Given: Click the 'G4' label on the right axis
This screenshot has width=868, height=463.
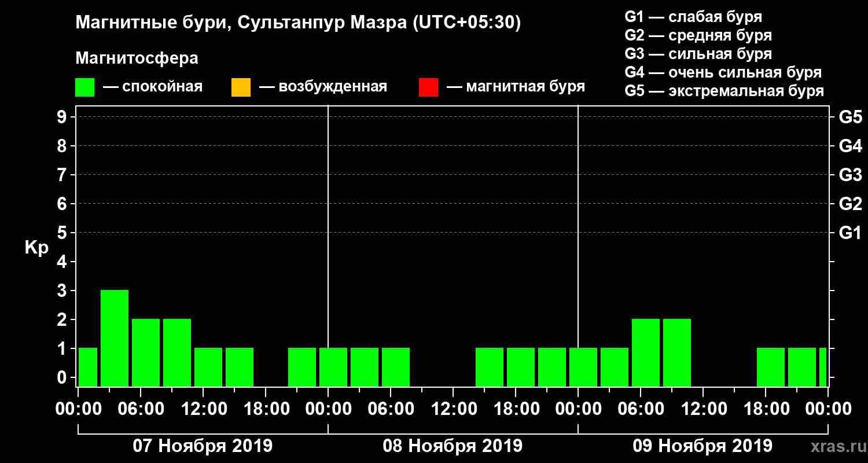Looking at the screenshot, I should (851, 146).
